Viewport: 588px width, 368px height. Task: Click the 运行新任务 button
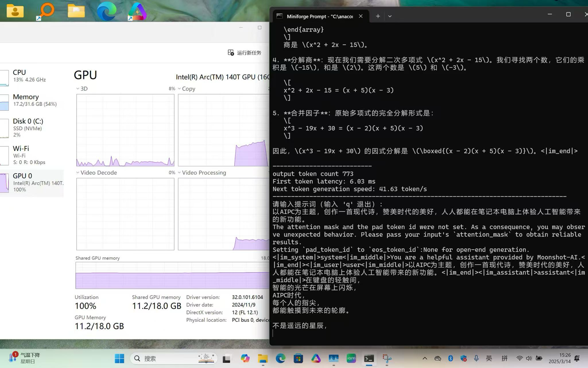point(244,53)
